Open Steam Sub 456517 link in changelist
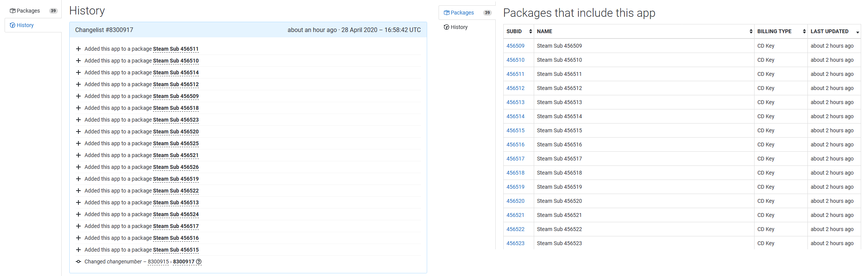 point(176,226)
